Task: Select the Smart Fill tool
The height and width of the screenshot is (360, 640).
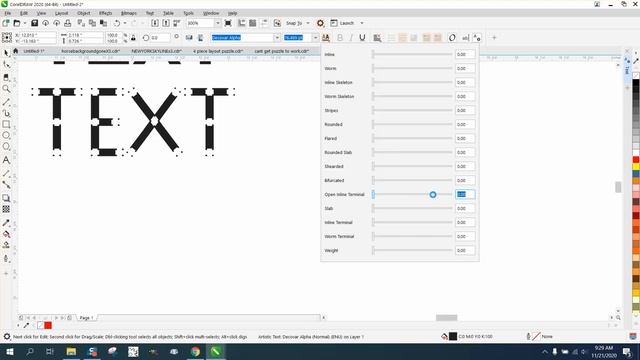Action: pos(6,245)
